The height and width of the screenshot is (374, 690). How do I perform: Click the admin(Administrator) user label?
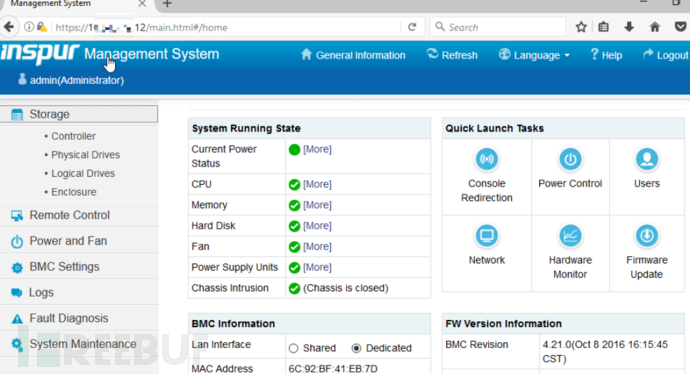point(77,81)
